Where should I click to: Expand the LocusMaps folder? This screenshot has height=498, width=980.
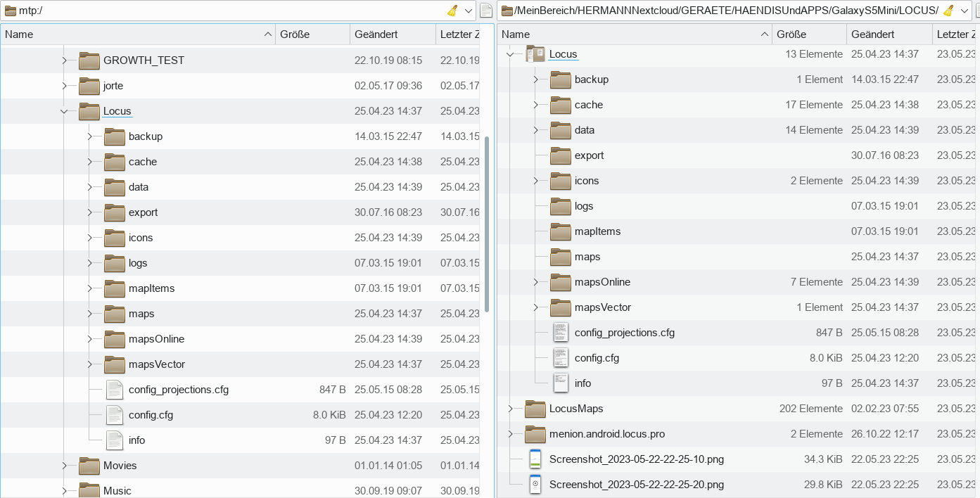pyautogui.click(x=510, y=409)
